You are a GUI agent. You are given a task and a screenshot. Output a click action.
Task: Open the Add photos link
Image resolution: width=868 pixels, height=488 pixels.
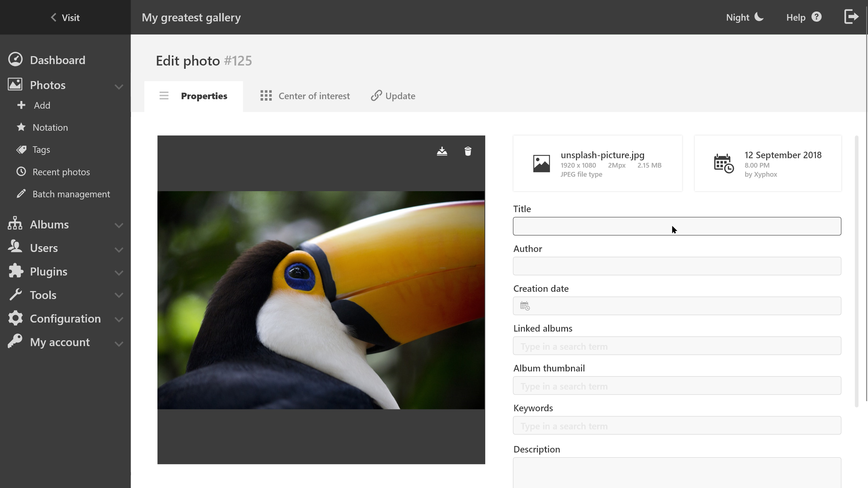click(42, 105)
